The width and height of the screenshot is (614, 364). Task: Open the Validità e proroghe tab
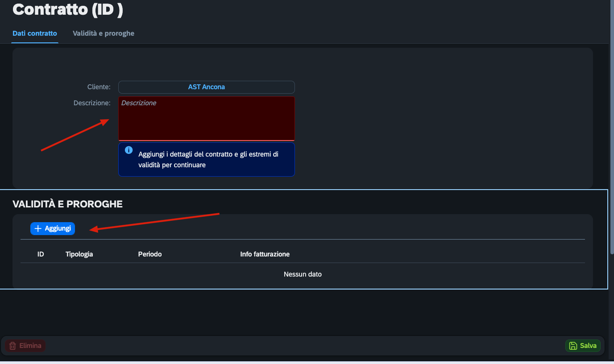click(x=104, y=33)
